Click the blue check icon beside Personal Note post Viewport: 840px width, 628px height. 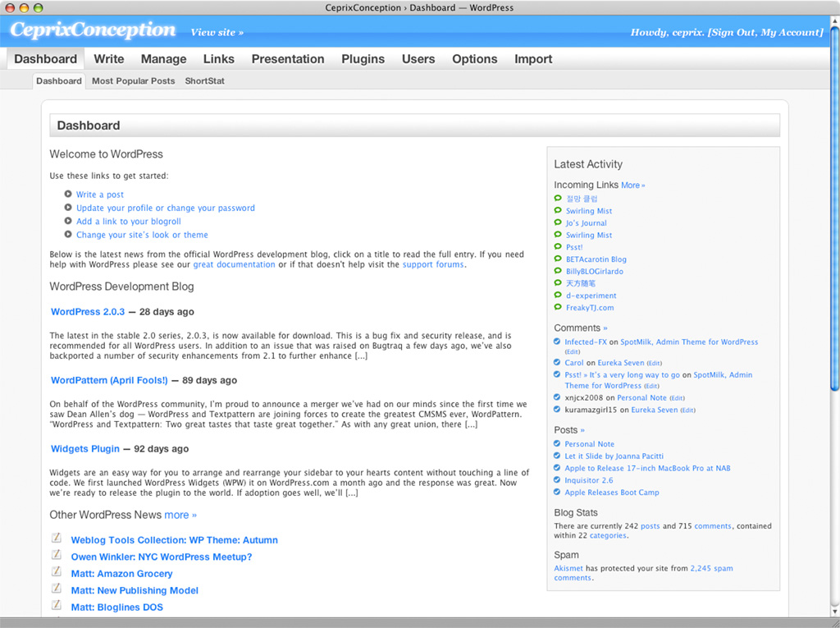coord(557,443)
